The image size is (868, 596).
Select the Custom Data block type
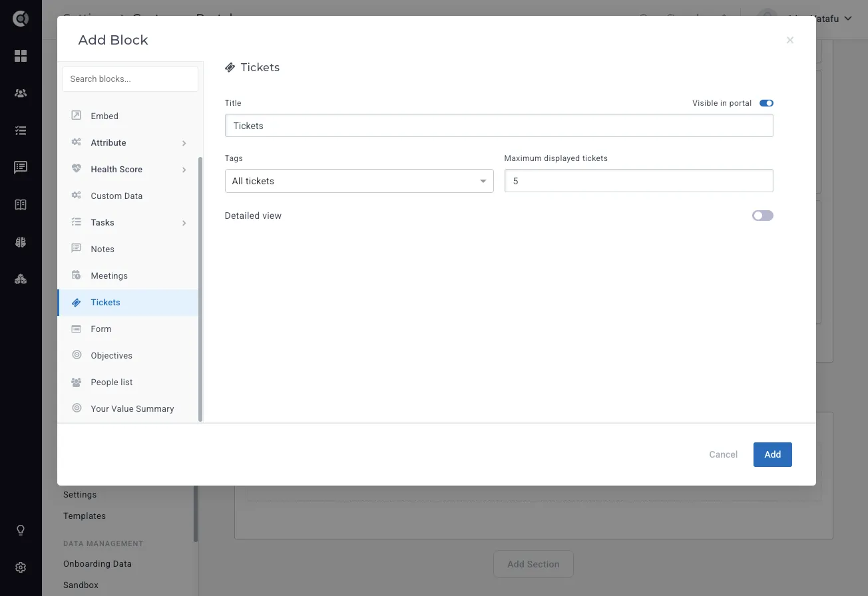click(x=128, y=196)
